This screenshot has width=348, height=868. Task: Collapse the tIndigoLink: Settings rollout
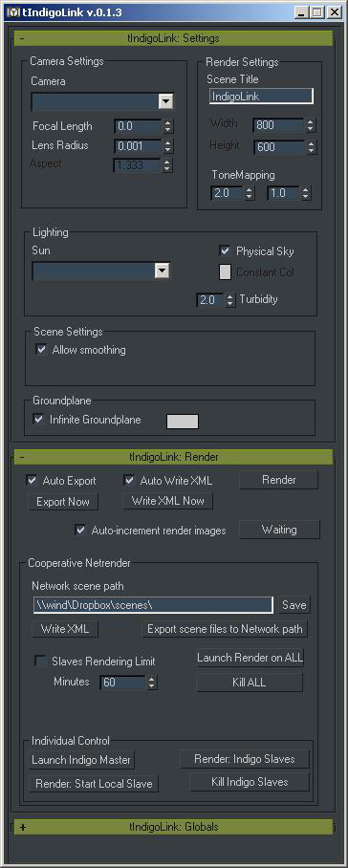click(x=174, y=39)
